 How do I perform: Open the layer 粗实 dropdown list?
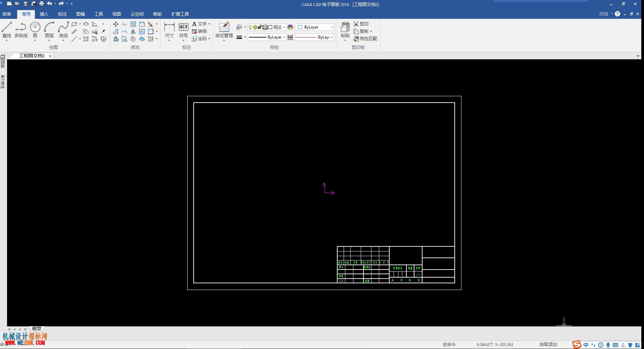[284, 27]
